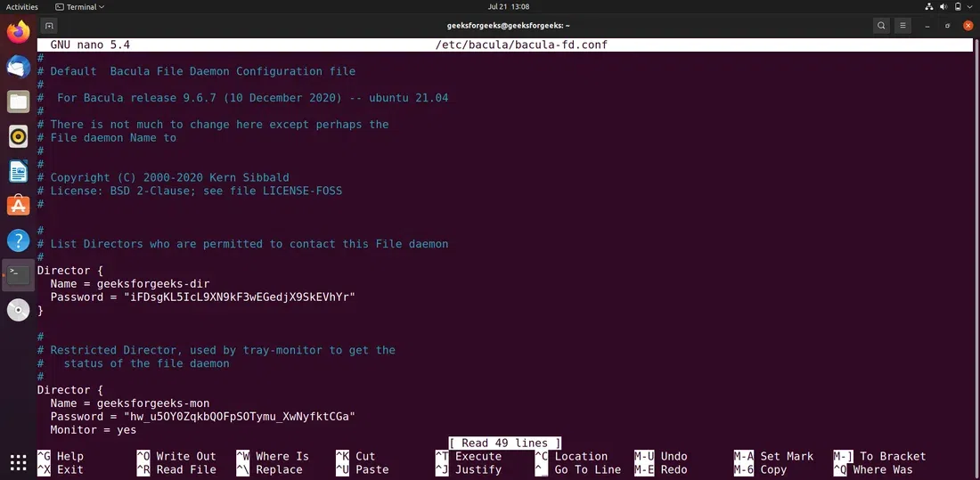This screenshot has height=480, width=980.
Task: Open the terminal hamburger menu
Action: click(x=902, y=26)
